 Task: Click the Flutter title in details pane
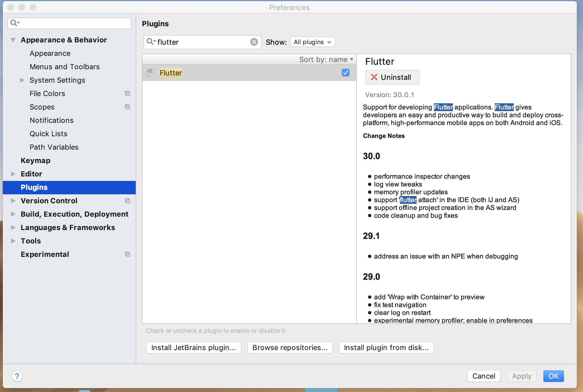[x=380, y=61]
